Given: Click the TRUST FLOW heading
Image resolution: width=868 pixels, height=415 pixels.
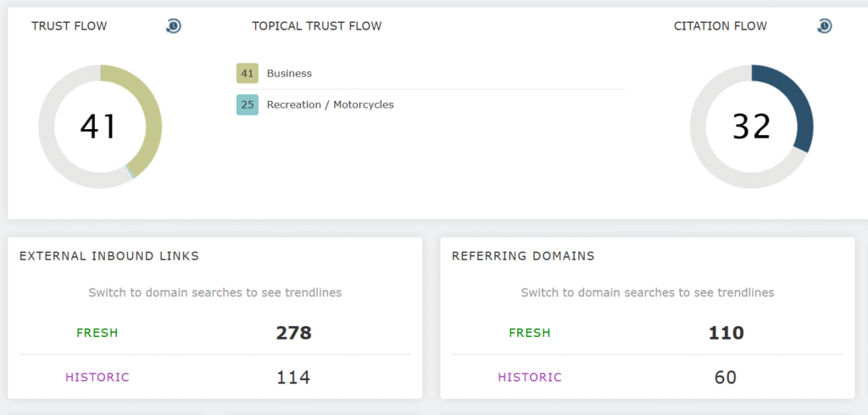Looking at the screenshot, I should coord(70,26).
